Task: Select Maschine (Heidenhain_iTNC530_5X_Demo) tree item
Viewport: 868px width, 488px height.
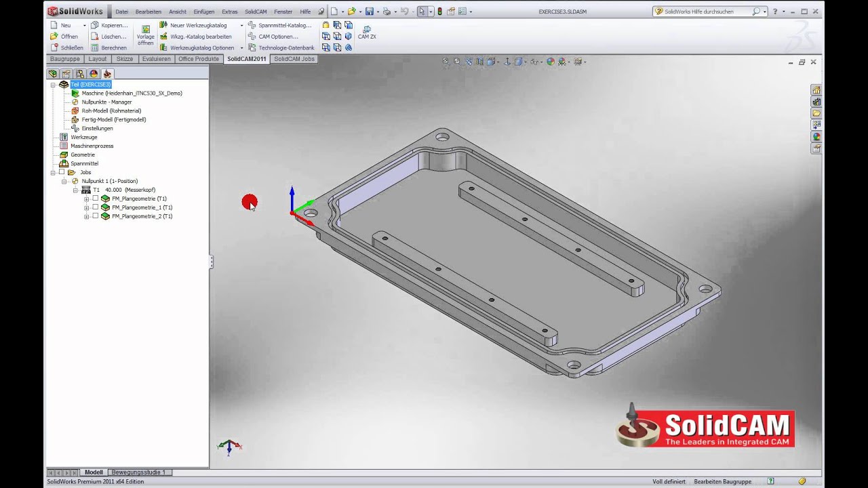Action: point(132,93)
